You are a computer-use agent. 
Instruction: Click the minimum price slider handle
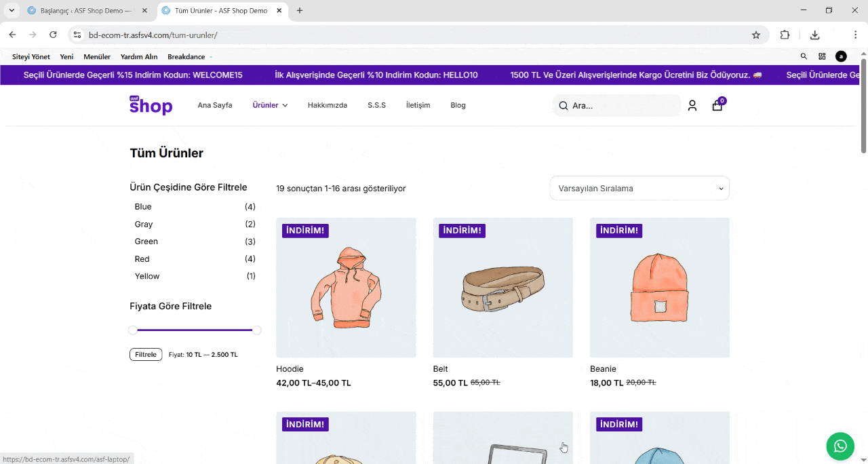[133, 330]
